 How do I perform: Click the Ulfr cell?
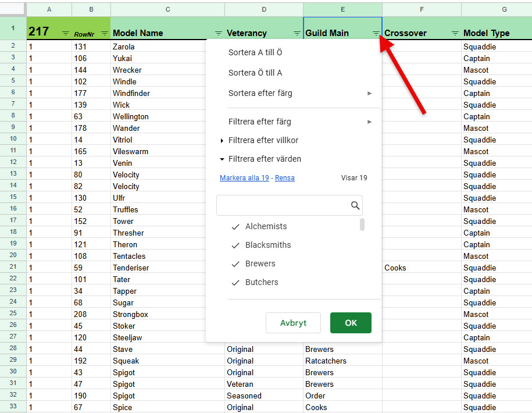[x=159, y=198]
